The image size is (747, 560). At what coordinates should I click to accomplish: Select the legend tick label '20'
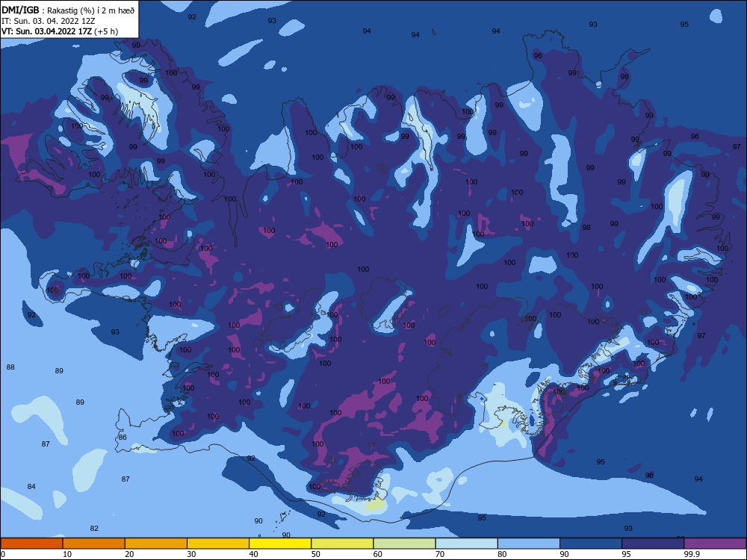129,554
